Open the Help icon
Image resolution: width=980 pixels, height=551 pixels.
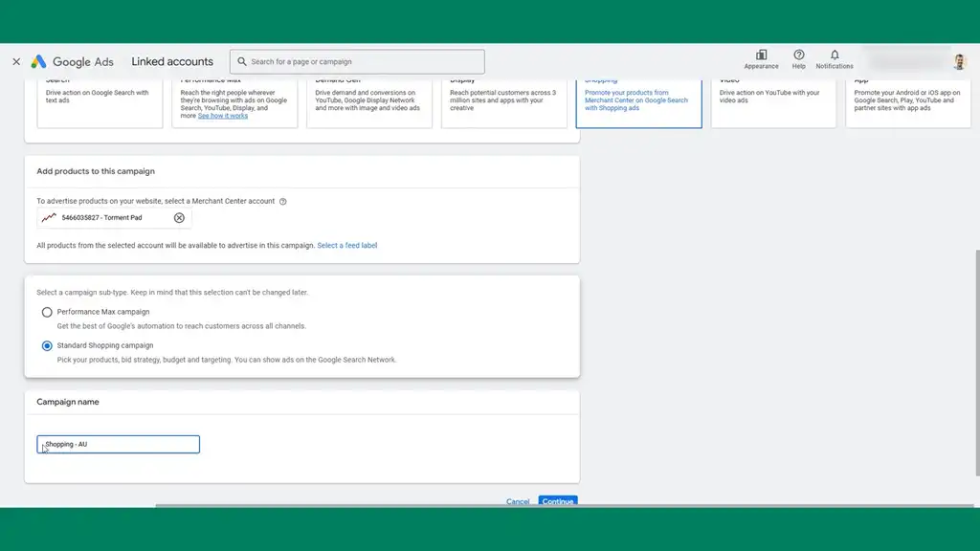tap(798, 55)
